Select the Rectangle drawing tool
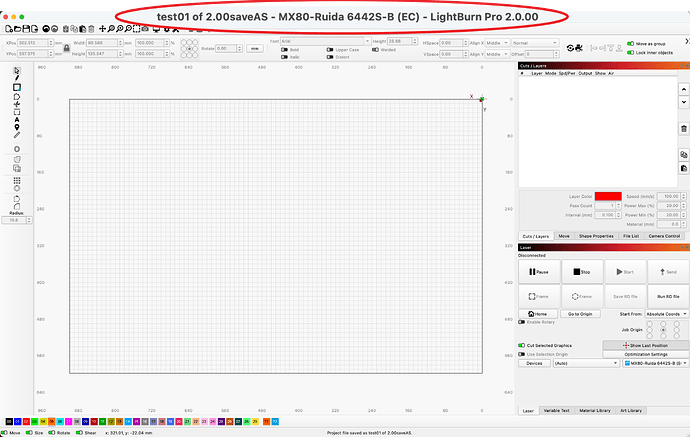This screenshot has height=437, width=690. point(17,87)
